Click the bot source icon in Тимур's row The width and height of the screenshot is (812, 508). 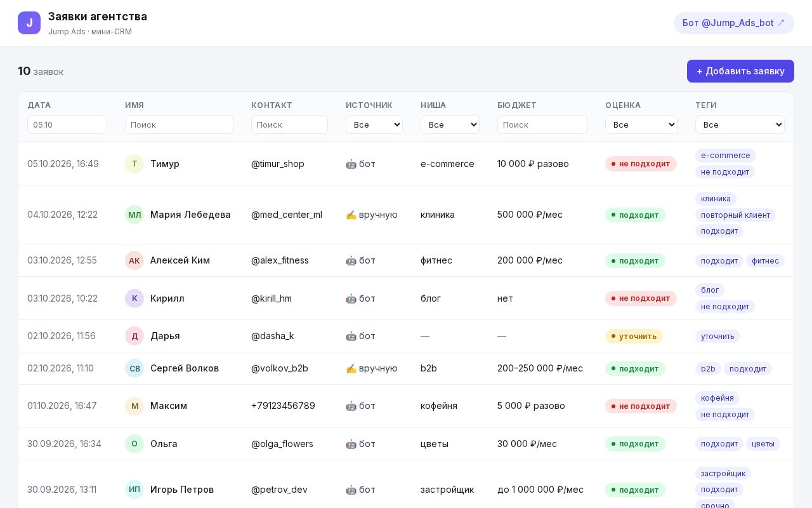pos(351,164)
